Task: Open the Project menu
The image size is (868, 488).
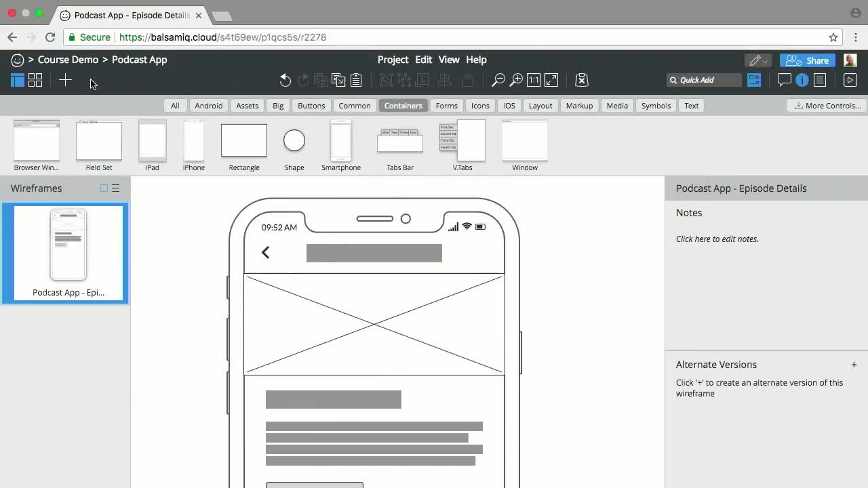Action: click(x=393, y=60)
